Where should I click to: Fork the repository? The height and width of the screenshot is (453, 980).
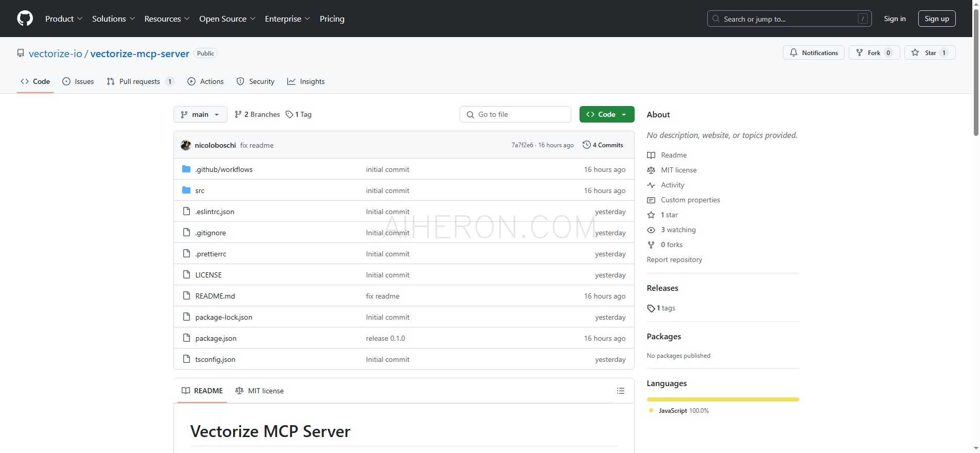click(874, 53)
